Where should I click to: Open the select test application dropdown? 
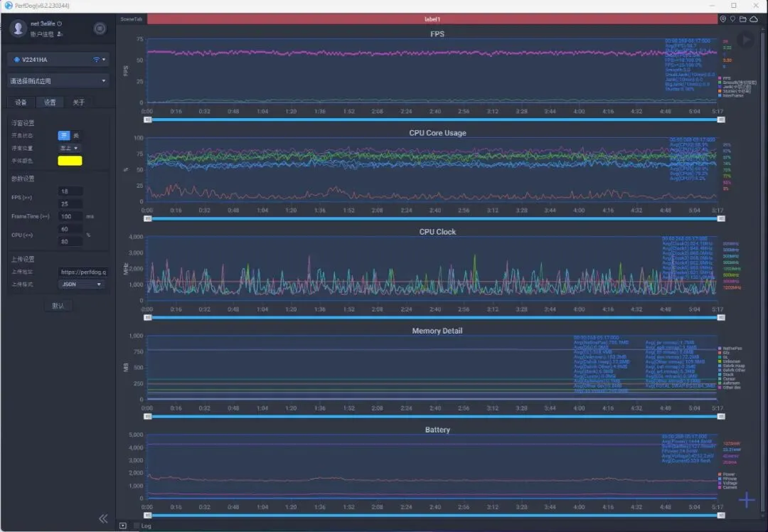pos(58,81)
